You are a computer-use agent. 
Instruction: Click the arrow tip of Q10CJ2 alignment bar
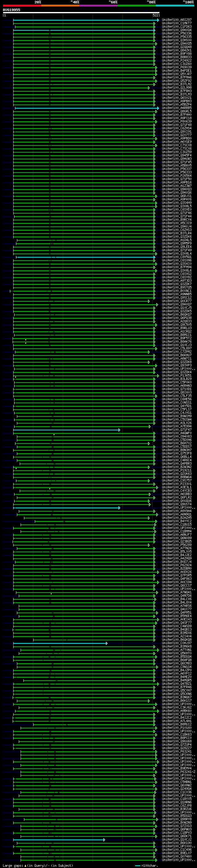pos(104,840)
